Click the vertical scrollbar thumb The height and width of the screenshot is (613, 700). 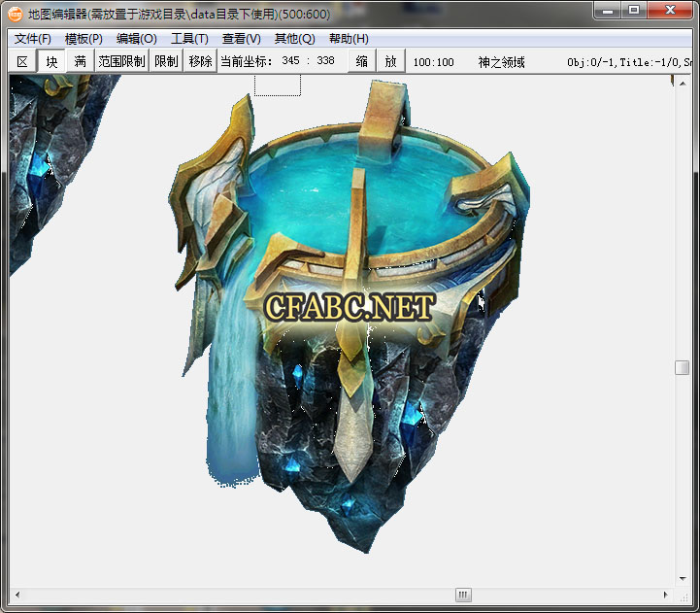[683, 368]
